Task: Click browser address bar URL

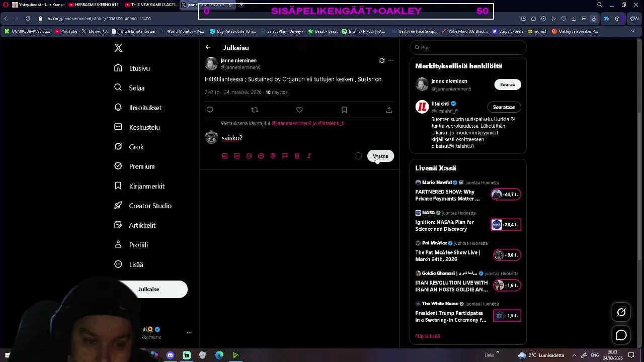Action: coord(99,19)
